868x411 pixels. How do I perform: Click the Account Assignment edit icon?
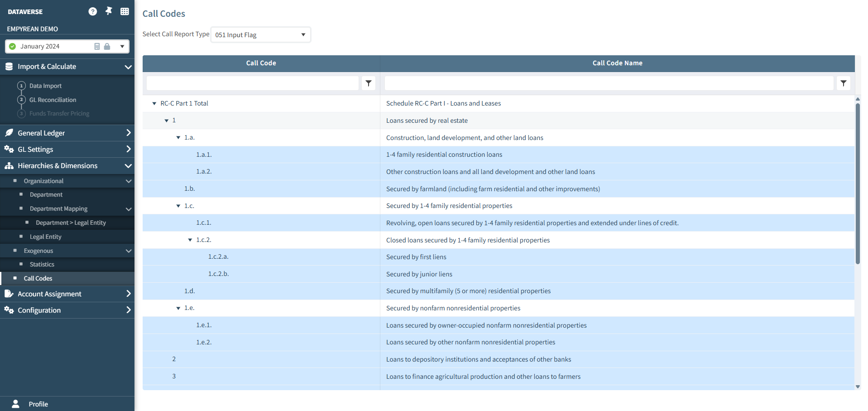coord(9,294)
